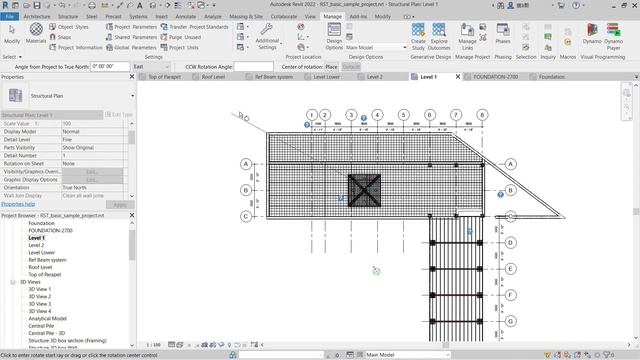
Task: Open the Materials browser
Action: 36,33
